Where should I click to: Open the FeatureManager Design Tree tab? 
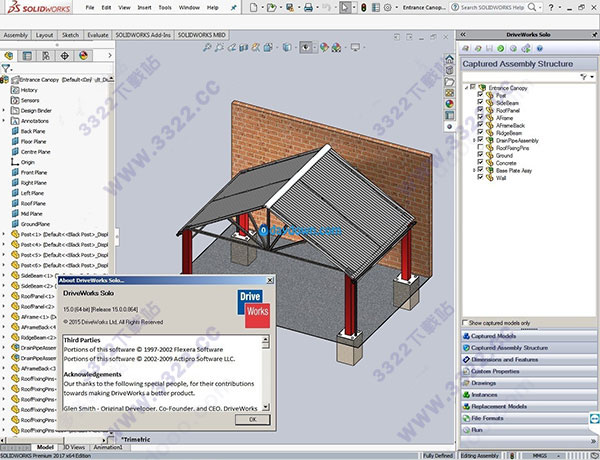tap(8, 56)
